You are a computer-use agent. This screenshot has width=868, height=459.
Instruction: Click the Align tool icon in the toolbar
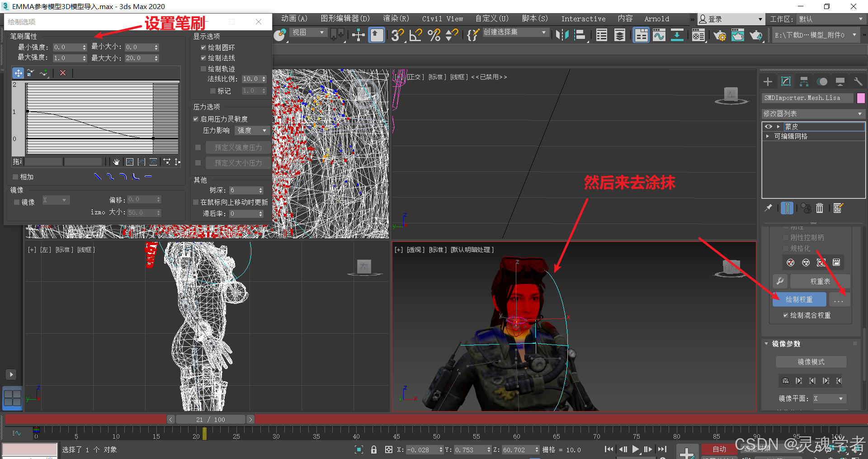coord(580,35)
